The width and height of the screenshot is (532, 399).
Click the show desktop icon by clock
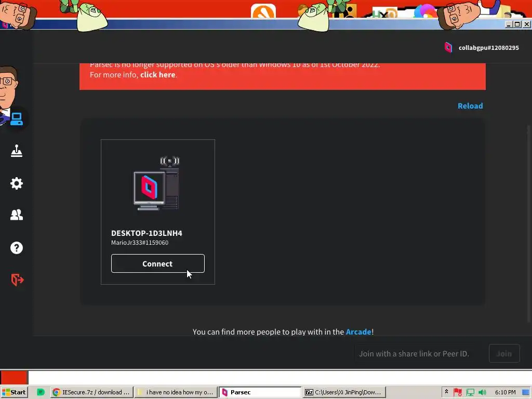(x=526, y=392)
